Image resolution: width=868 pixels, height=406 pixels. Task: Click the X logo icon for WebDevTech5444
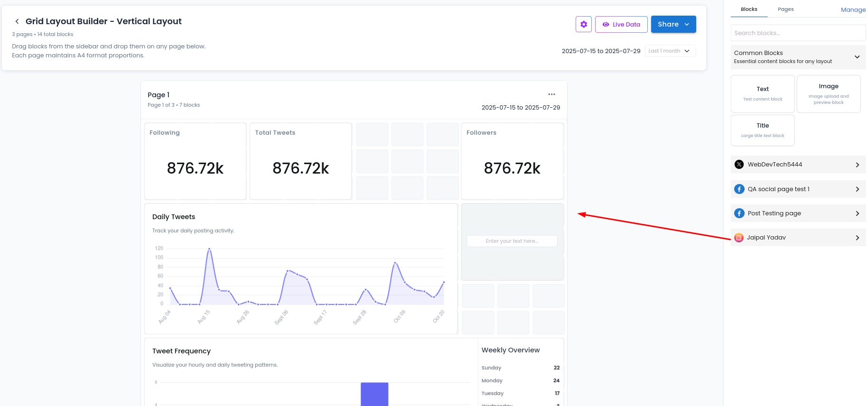coord(739,165)
